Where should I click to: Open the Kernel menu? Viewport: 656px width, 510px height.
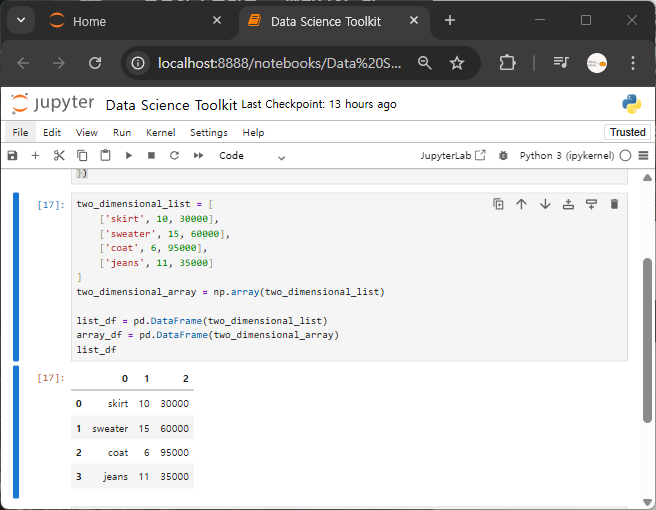click(160, 133)
